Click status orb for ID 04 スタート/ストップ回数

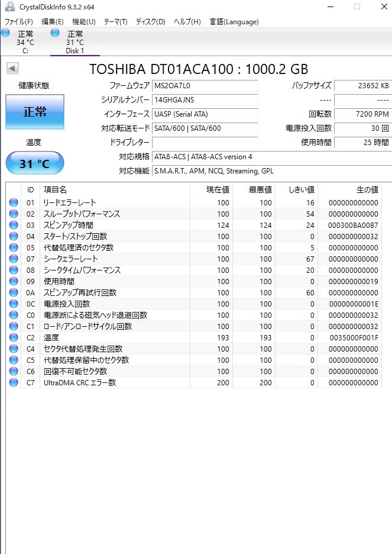(14, 236)
